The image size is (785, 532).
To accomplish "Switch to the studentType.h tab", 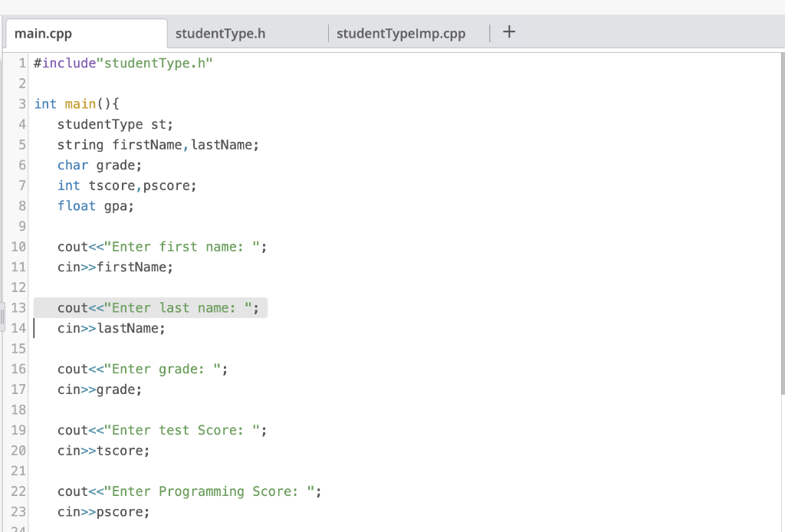I will [222, 33].
